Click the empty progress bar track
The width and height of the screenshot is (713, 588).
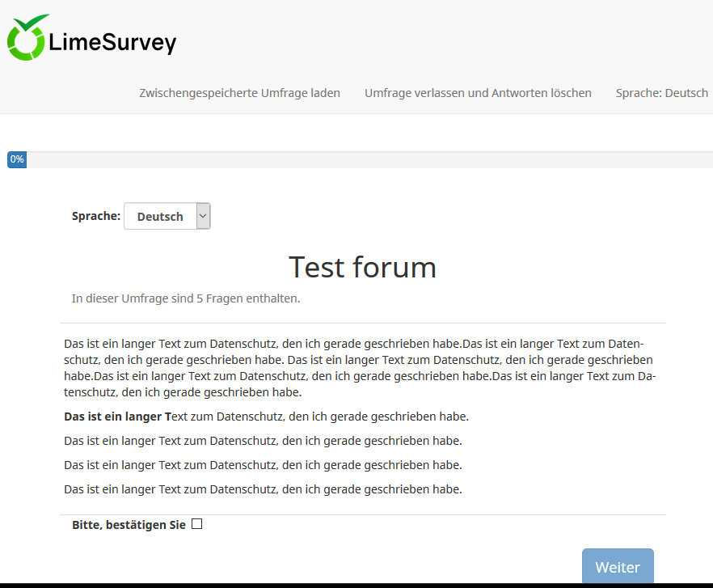[364, 160]
